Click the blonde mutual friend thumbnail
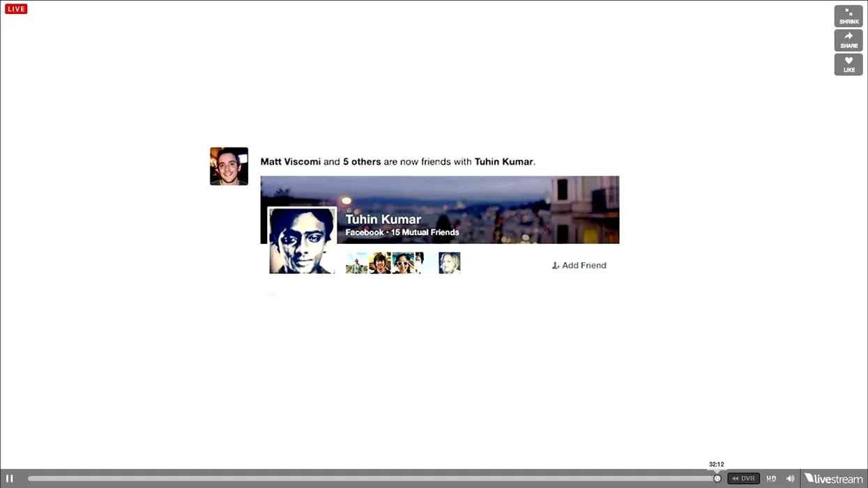 [x=450, y=264]
